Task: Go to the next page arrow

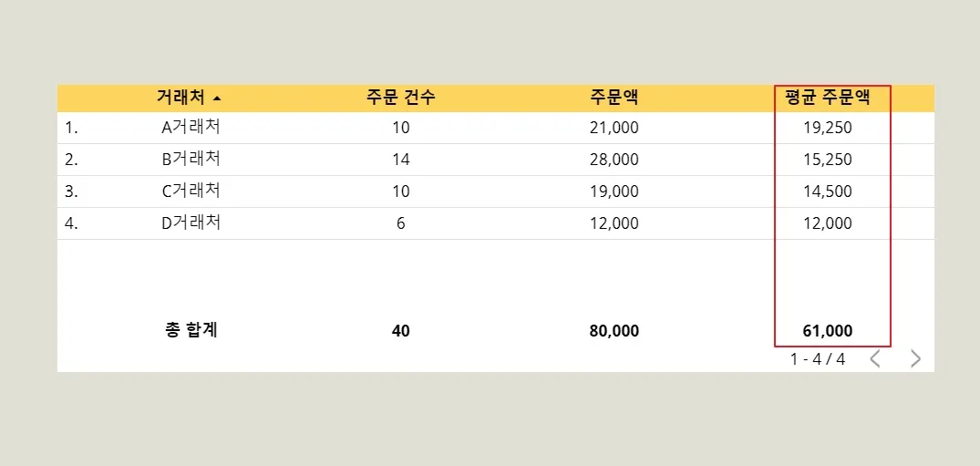Action: [x=915, y=358]
